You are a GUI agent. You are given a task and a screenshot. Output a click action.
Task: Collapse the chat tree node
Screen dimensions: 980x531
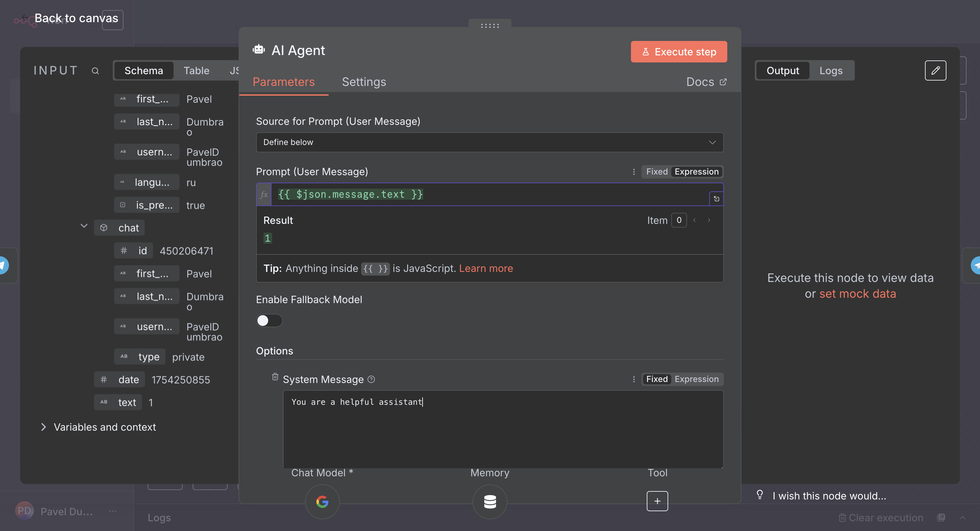point(84,226)
